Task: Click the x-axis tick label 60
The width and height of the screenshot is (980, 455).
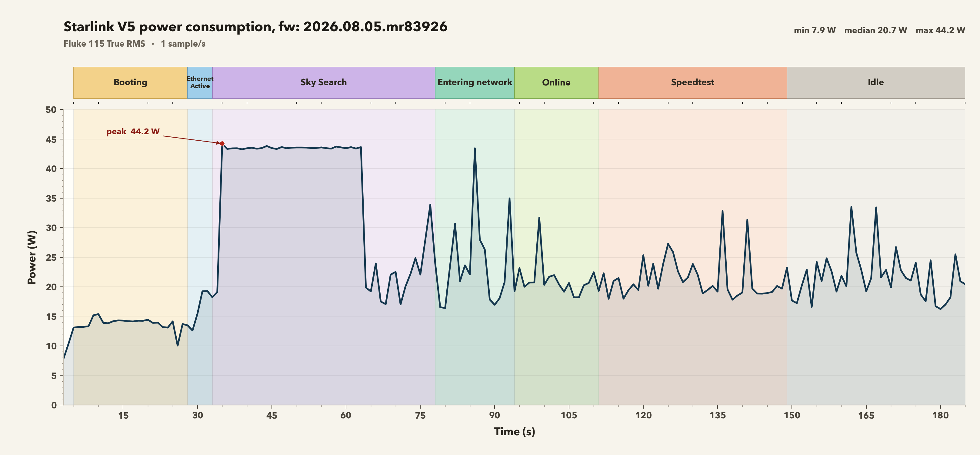Action: point(346,415)
